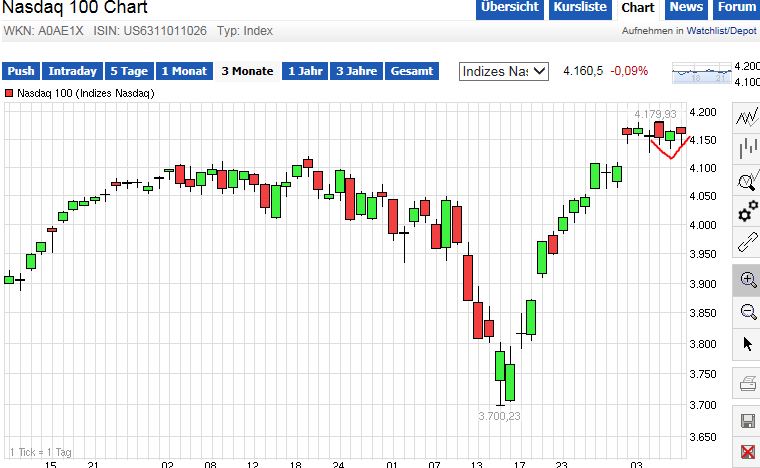Viewport: 760px width, 468px height.
Task: Click the 3.800 y-axis label
Action: pyautogui.click(x=703, y=344)
